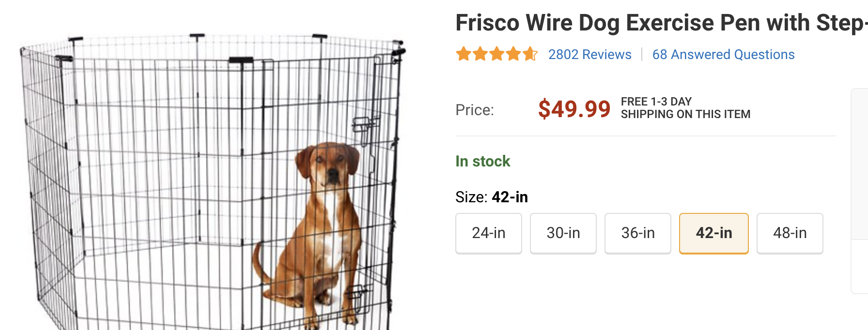Viewport: 868px width, 330px height.
Task: Click the selected 42-in size button
Action: [x=713, y=233]
